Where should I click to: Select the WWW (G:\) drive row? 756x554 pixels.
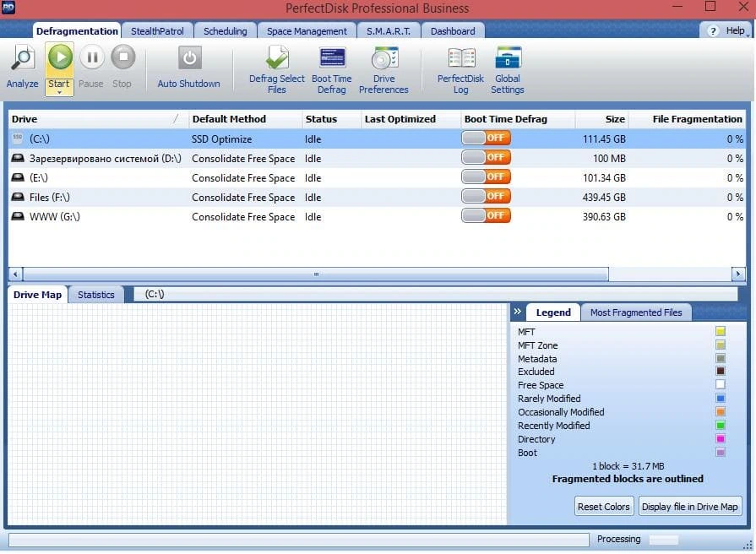coord(377,216)
